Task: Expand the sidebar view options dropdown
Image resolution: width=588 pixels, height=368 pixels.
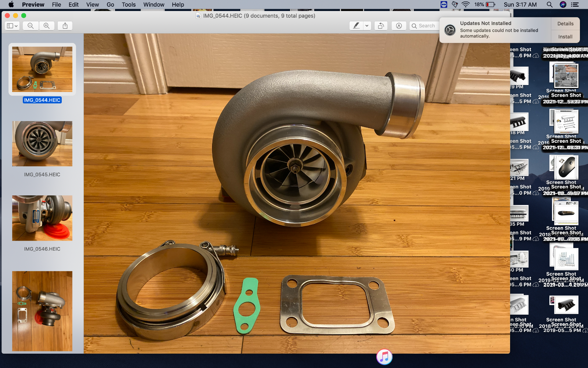Action: click(x=12, y=26)
